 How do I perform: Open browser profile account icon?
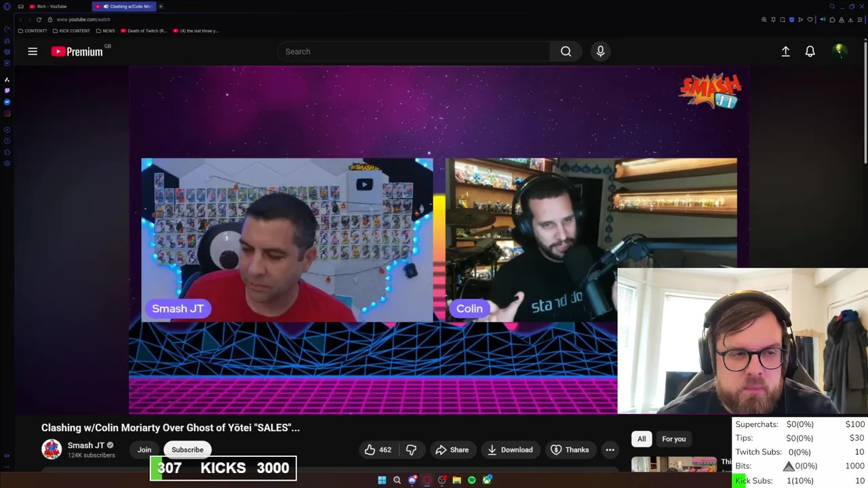(842, 20)
